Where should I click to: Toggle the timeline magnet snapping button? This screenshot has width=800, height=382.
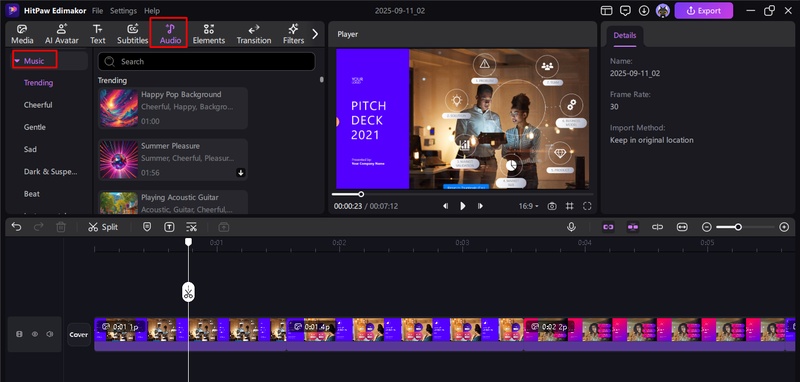633,227
